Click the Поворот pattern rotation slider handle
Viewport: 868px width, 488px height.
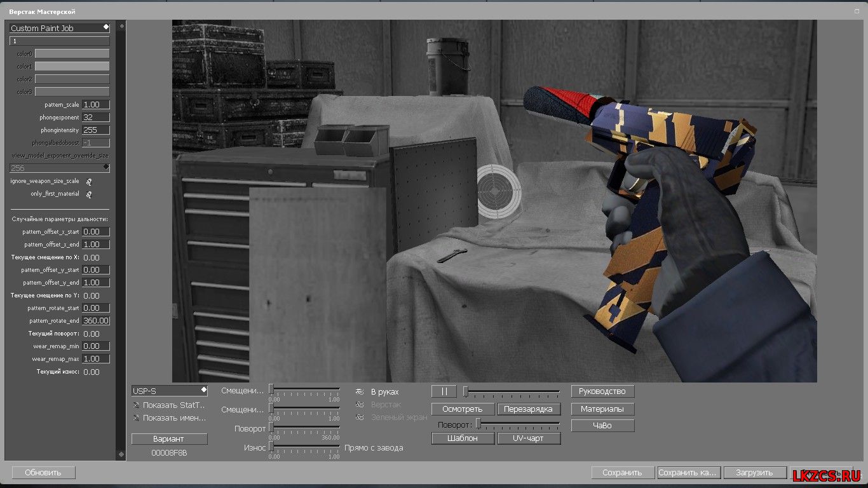[x=271, y=427]
